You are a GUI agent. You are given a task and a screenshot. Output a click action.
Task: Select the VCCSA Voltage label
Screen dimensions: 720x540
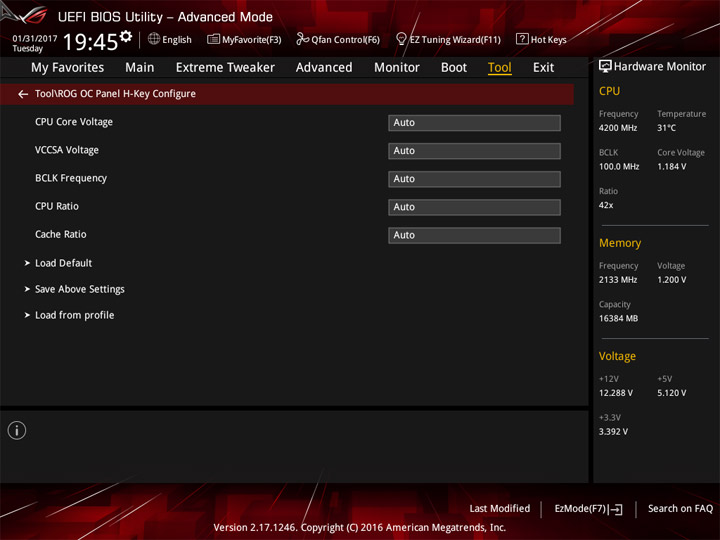click(67, 150)
